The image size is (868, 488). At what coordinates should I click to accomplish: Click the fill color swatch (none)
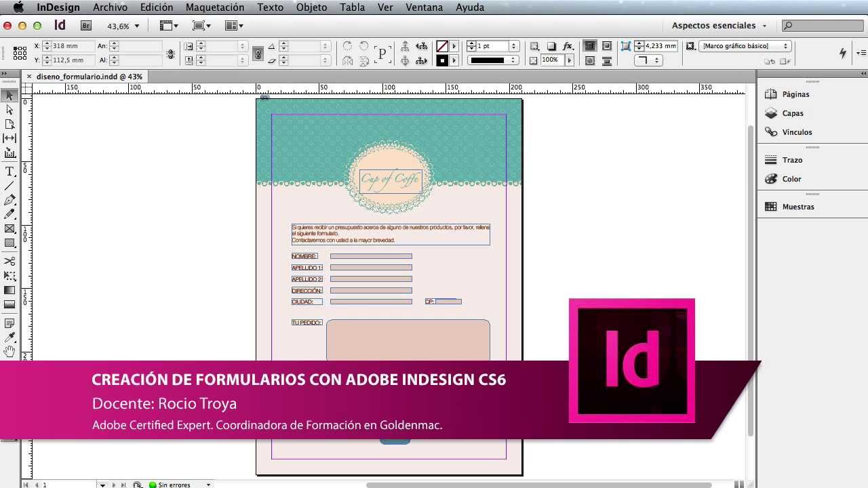(x=442, y=46)
